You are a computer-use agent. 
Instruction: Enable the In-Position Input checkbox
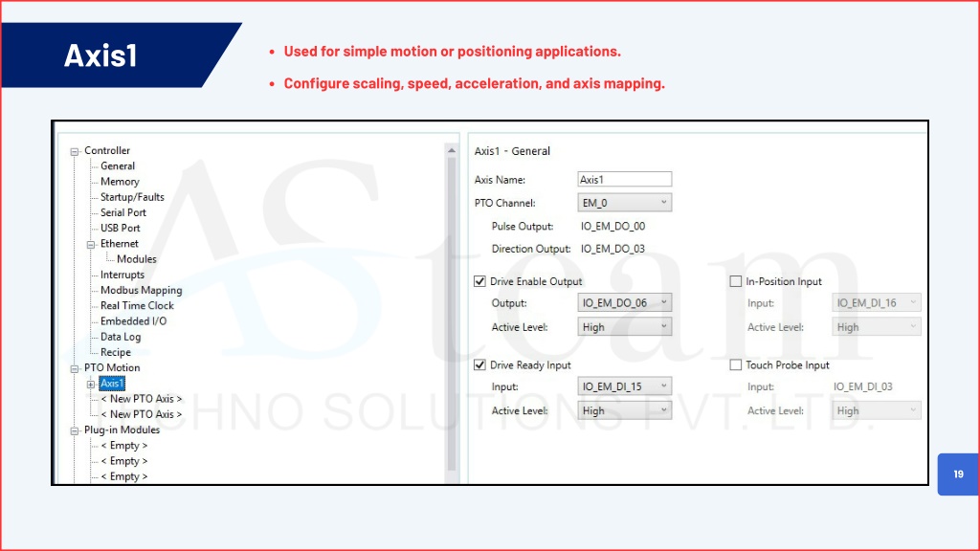pos(736,281)
